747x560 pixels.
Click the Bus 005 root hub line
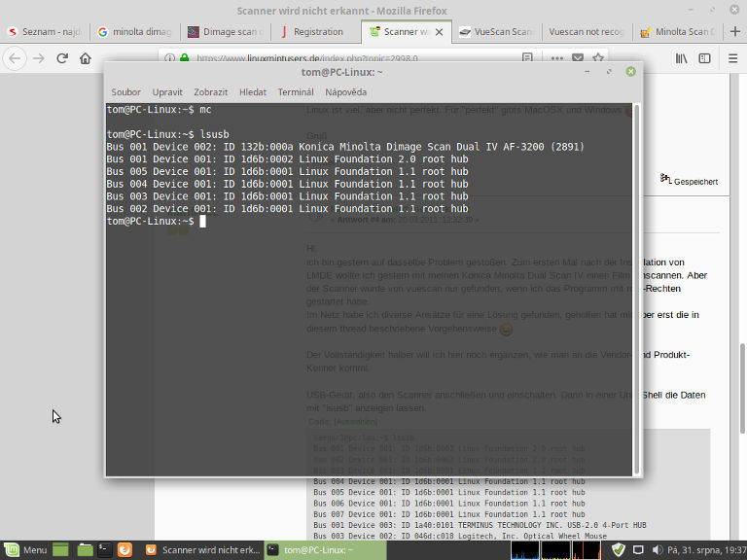click(x=287, y=171)
